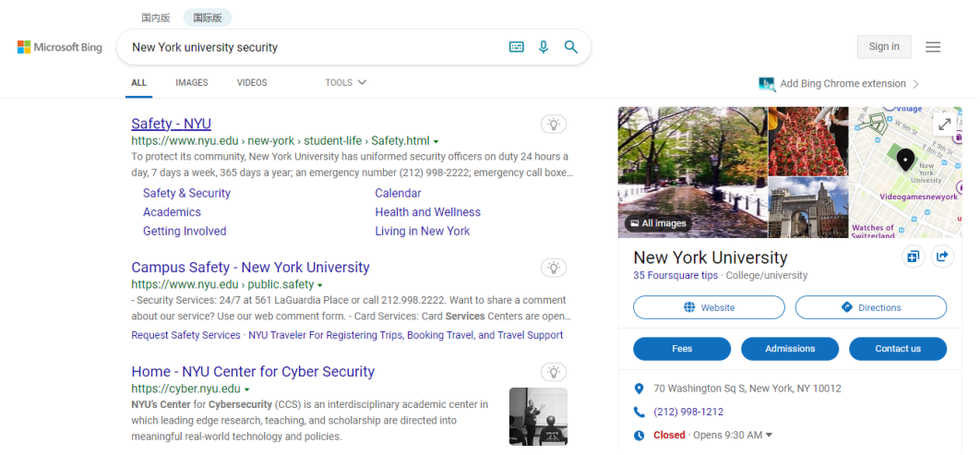This screenshot has height=455, width=980.
Task: Click the (212) 998-1212 phone number
Action: tap(688, 412)
